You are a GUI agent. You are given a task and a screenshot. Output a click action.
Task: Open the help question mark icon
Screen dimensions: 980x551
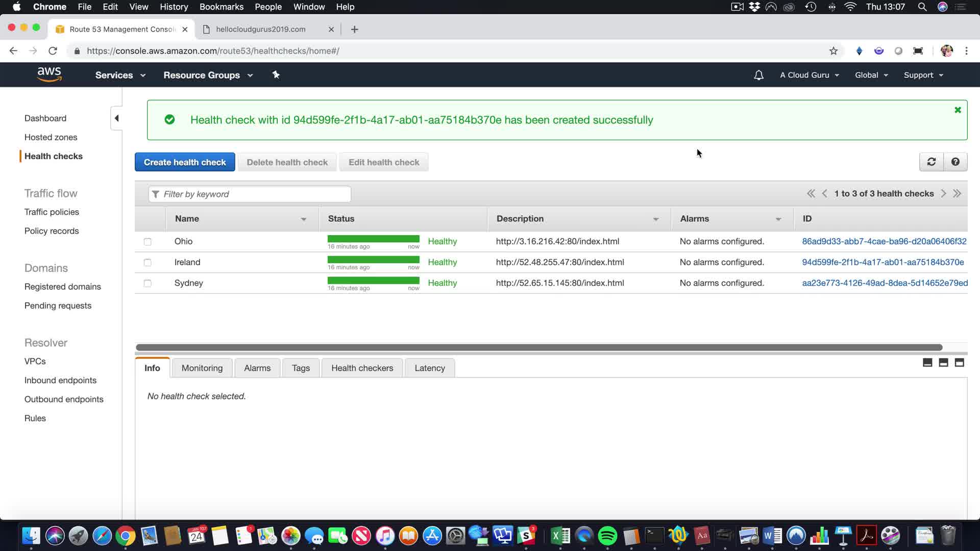[x=955, y=162]
